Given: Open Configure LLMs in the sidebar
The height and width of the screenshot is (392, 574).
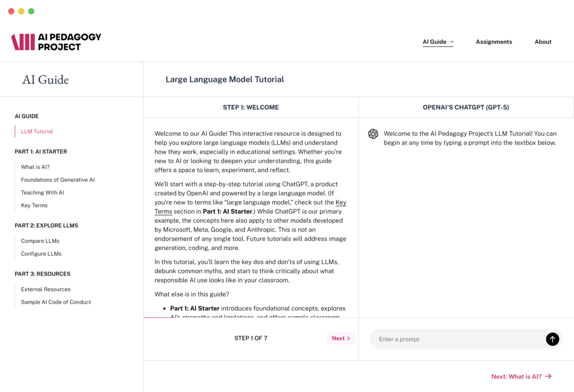Looking at the screenshot, I should [x=41, y=253].
